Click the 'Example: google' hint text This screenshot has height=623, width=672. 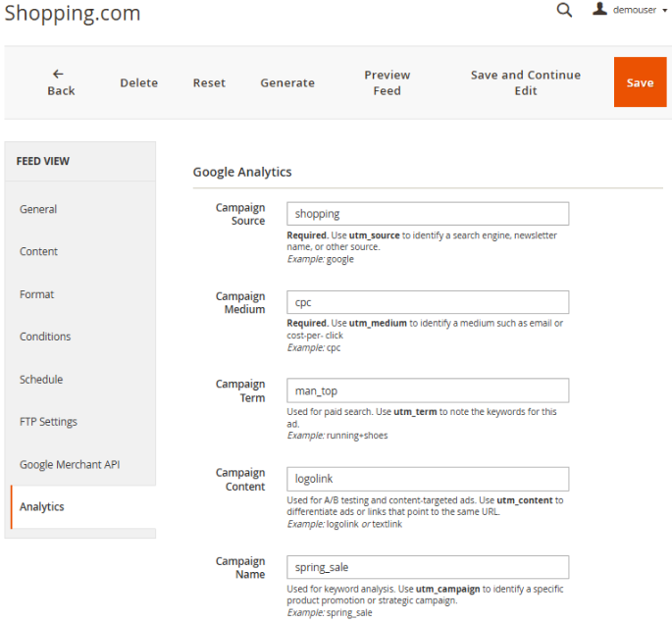(x=321, y=259)
